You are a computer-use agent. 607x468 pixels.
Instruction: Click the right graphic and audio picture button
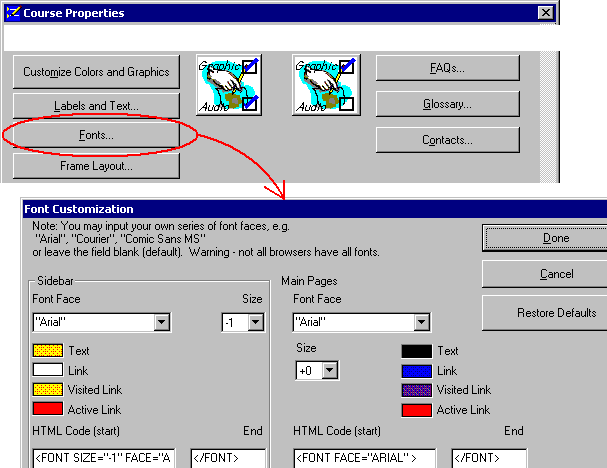pyautogui.click(x=326, y=85)
